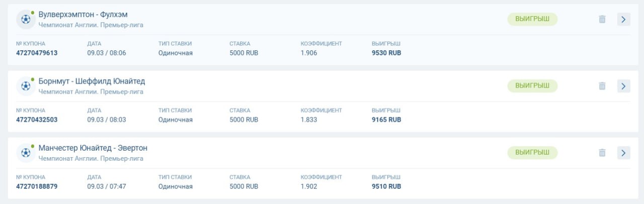Image resolution: width=644 pixels, height=204 pixels.
Task: Click league subtitle under Манчестер Юнайтед - Эвертон
Action: click(91, 158)
